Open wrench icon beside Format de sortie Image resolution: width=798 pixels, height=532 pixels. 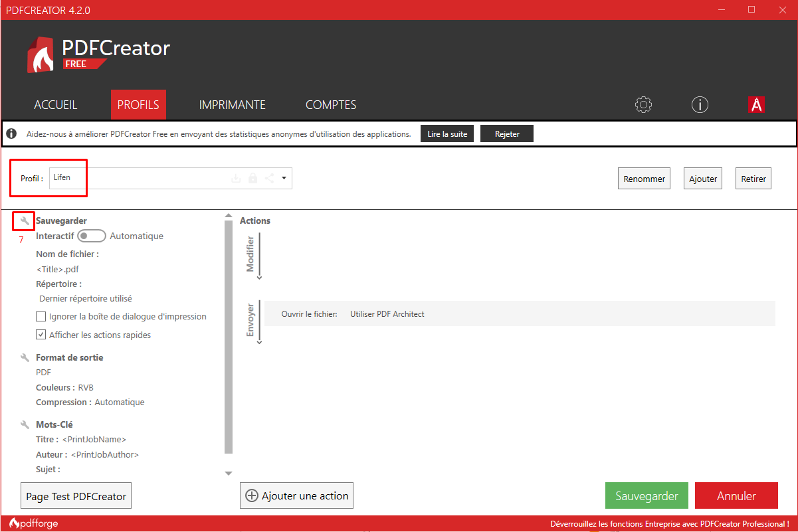[25, 357]
